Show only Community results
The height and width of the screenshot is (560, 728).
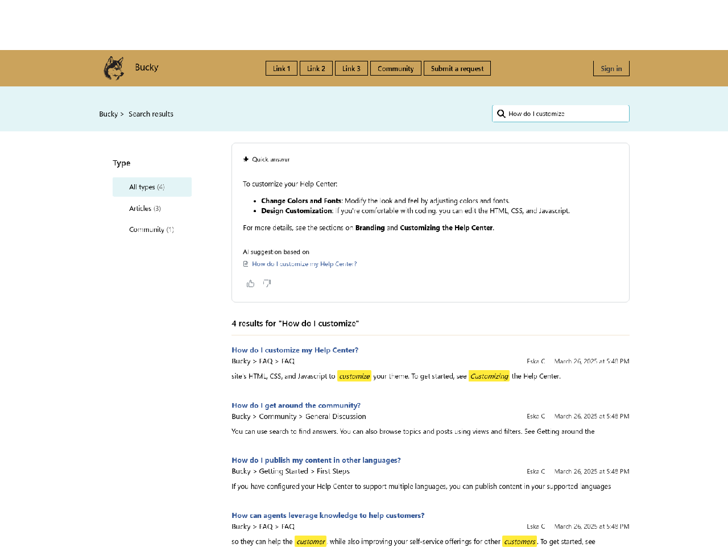pyautogui.click(x=151, y=230)
